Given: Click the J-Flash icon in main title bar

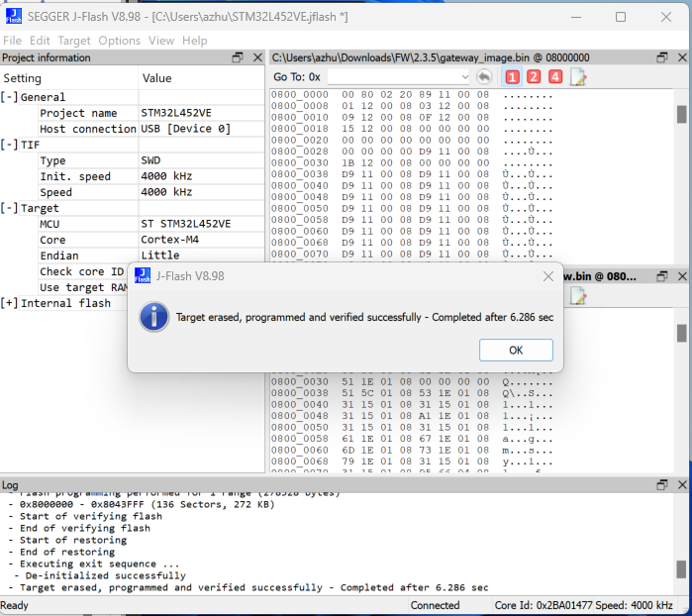Looking at the screenshot, I should tap(14, 17).
